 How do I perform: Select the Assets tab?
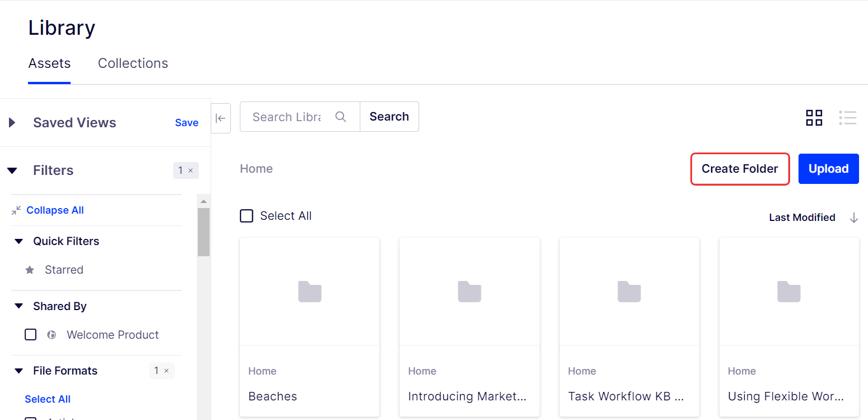[x=49, y=63]
